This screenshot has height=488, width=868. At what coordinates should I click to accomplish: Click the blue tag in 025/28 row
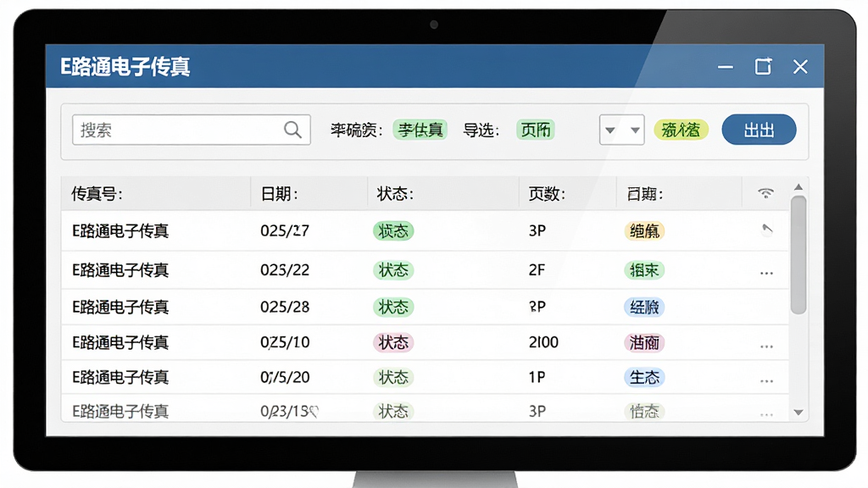(x=644, y=307)
